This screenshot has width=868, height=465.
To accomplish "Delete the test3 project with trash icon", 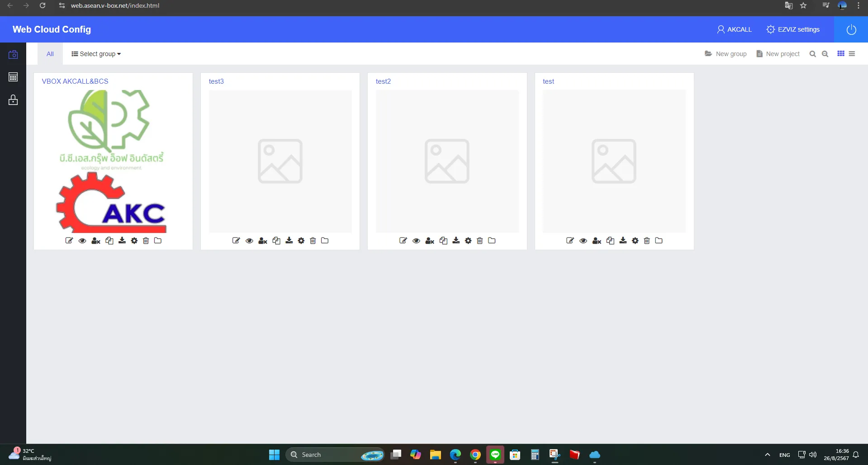I will click(313, 241).
